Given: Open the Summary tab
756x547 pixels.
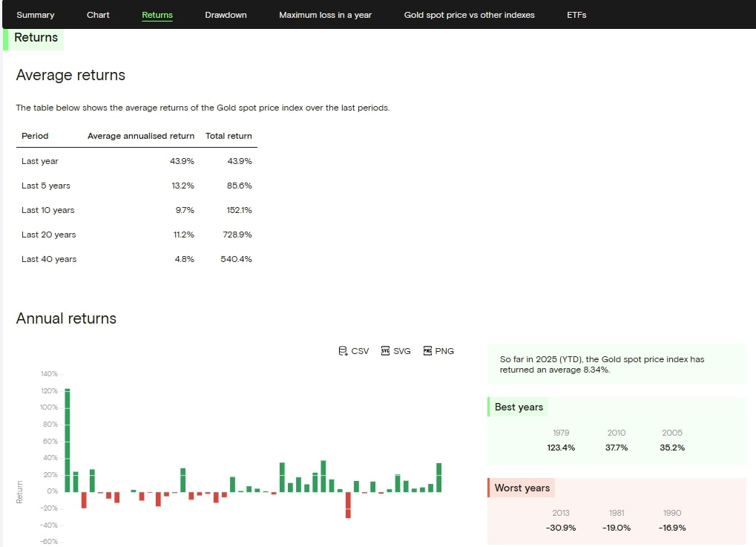Looking at the screenshot, I should tap(36, 15).
